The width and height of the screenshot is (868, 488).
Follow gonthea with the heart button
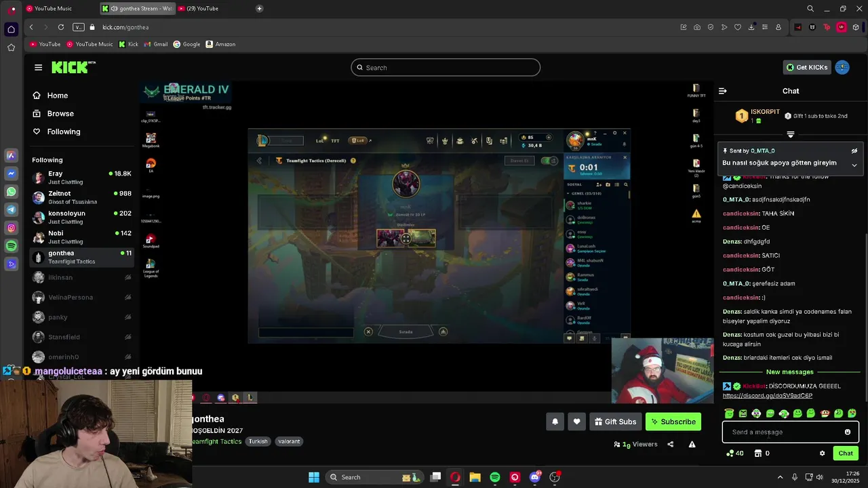coord(576,422)
